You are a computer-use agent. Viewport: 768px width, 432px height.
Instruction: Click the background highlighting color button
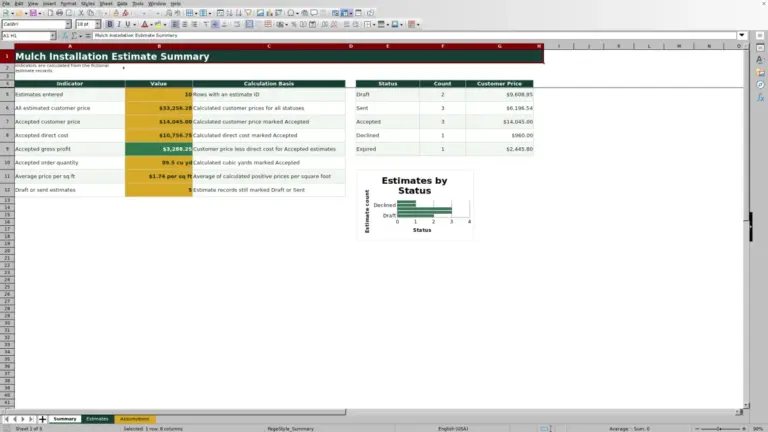click(158, 24)
